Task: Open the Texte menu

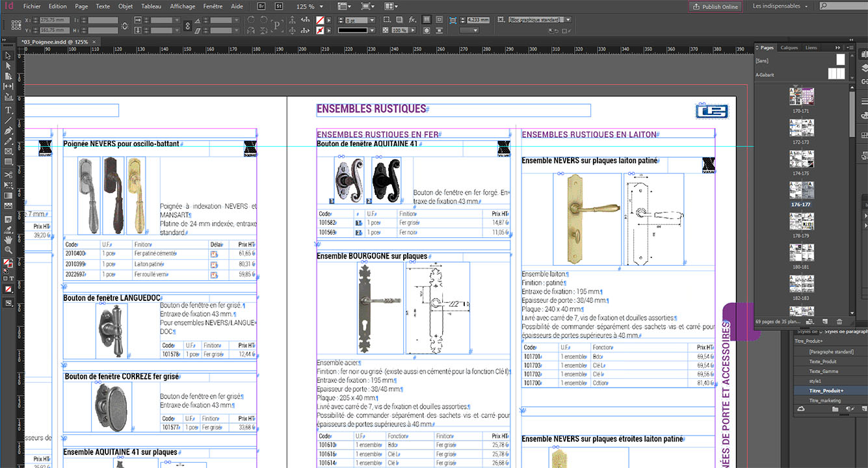Action: pos(103,6)
